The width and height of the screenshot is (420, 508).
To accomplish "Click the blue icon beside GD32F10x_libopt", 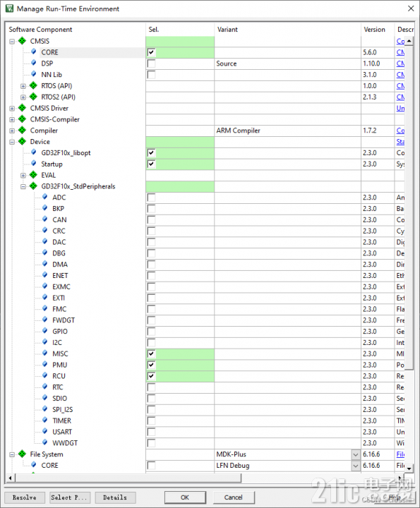I will [x=34, y=152].
